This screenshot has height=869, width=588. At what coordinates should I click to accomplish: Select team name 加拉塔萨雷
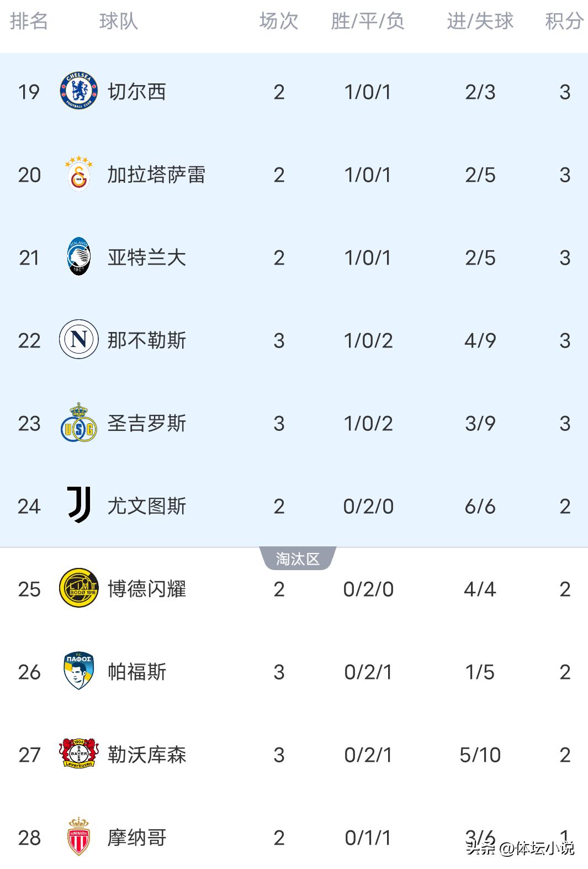pyautogui.click(x=156, y=175)
